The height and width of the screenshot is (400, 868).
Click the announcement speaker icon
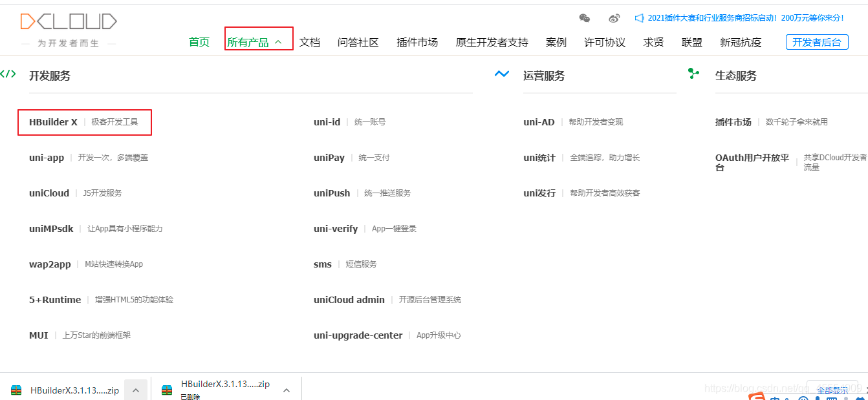[640, 18]
